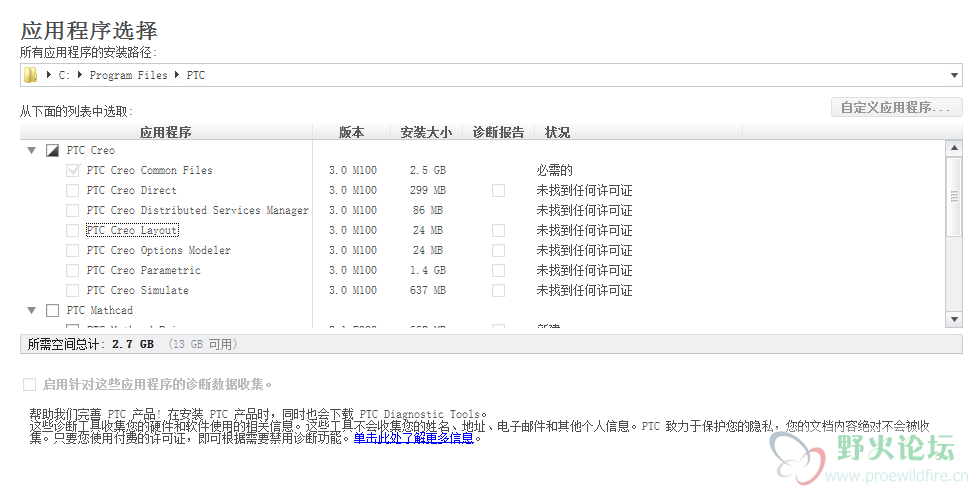Image resolution: width=978 pixels, height=494 pixels.
Task: Expand arrow before C: in path
Action: pos(49,75)
